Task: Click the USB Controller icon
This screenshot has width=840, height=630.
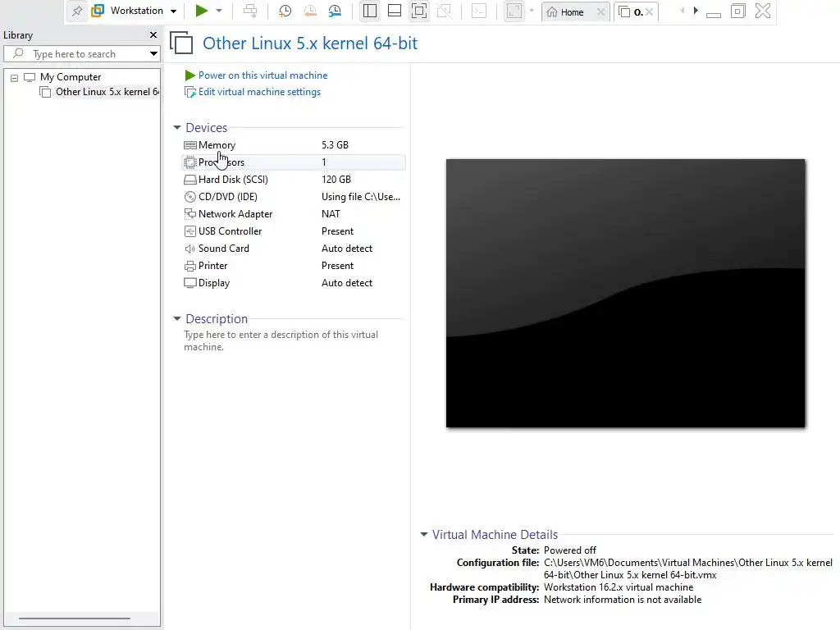Action: (189, 231)
